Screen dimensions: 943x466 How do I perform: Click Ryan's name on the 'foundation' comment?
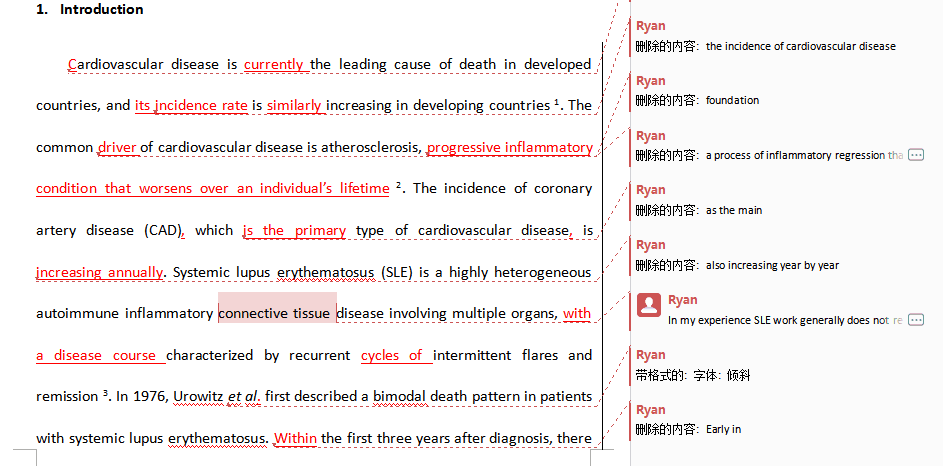(x=651, y=81)
